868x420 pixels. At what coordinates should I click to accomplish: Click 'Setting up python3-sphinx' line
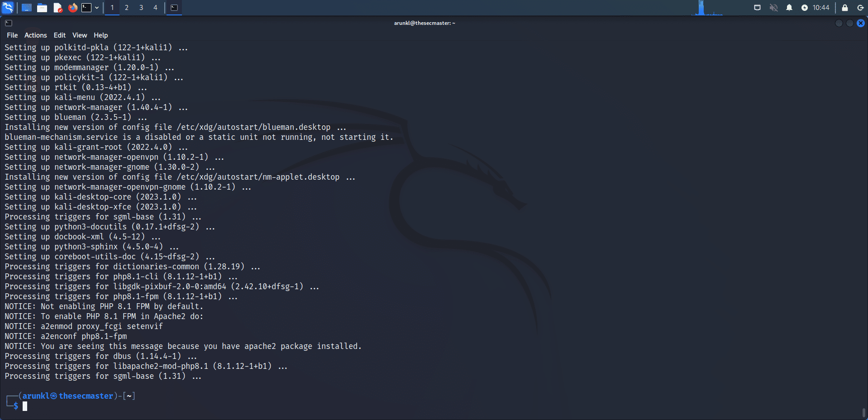pos(91,247)
